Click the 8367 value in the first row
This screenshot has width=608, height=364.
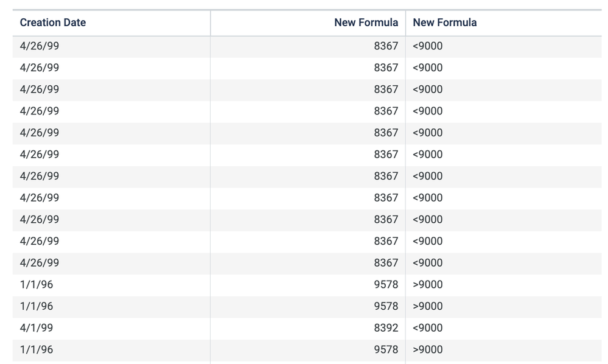(386, 46)
